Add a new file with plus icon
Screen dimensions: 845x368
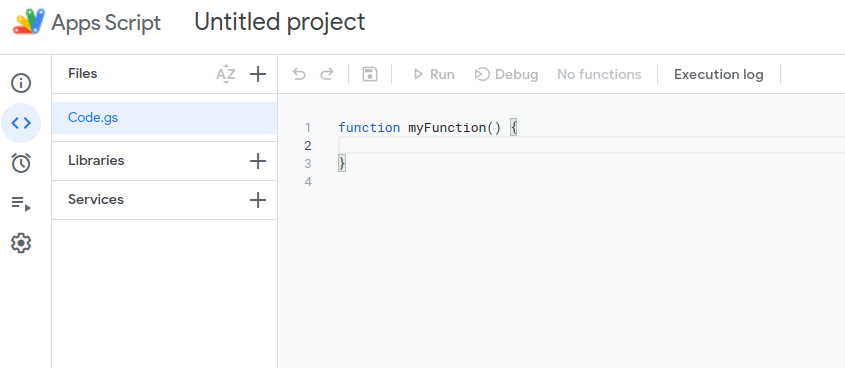click(258, 74)
